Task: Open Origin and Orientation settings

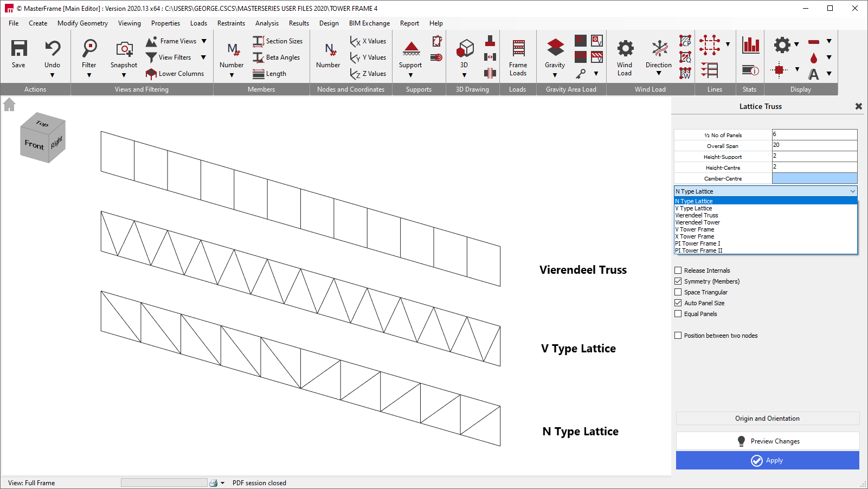Action: pyautogui.click(x=767, y=418)
